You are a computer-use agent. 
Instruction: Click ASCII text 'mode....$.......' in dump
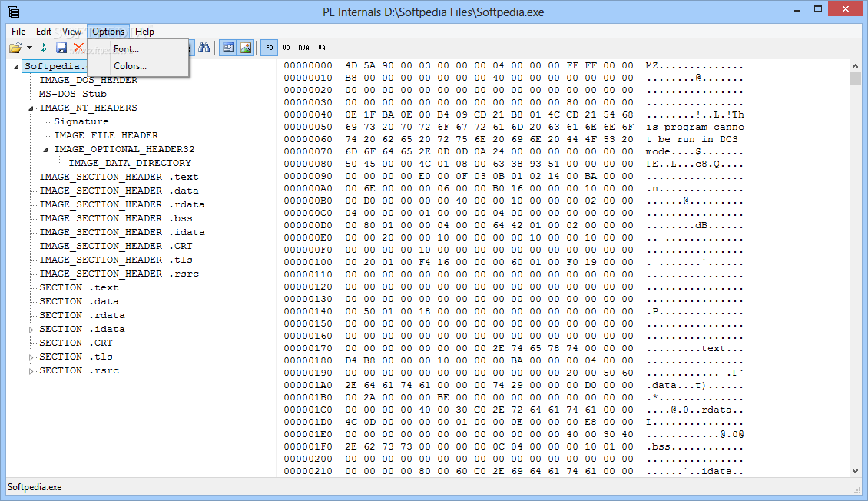[x=694, y=151]
